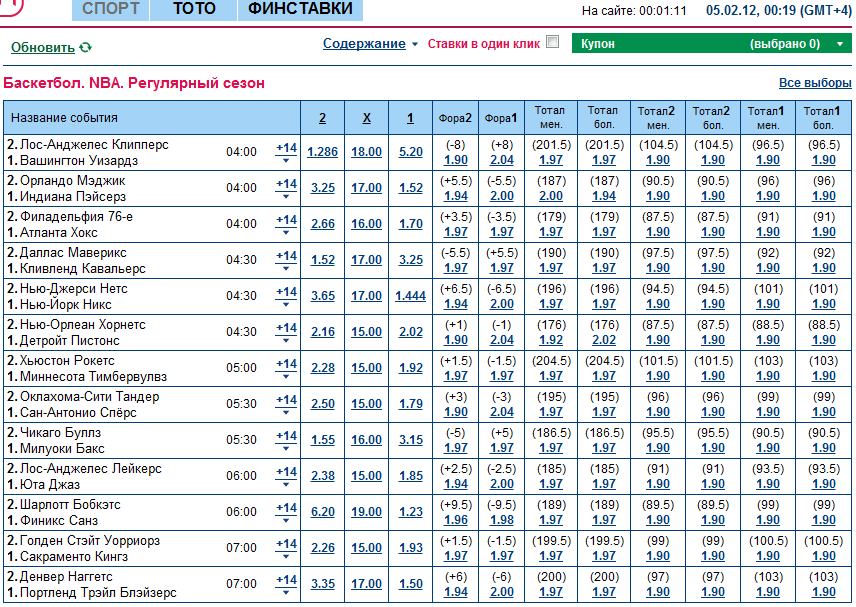Select odds 3.35 for Денвер Наггетс

tap(323, 584)
